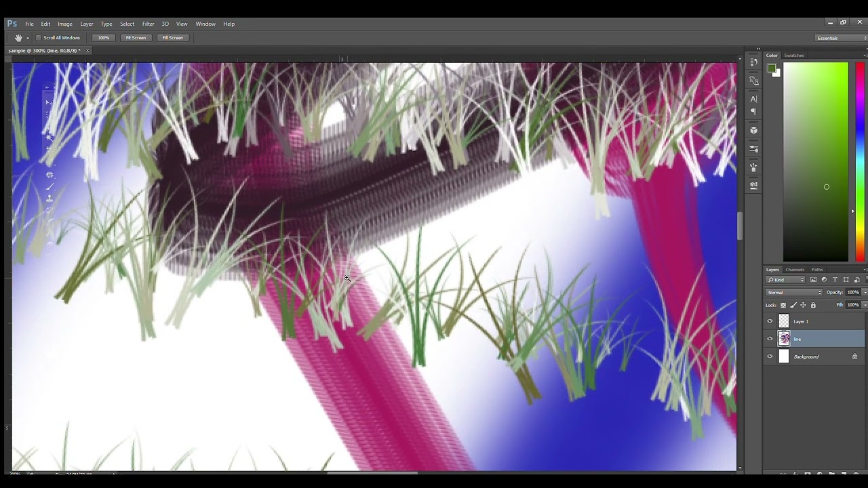Select the Color panel tab
868x488 pixels.
tap(772, 56)
